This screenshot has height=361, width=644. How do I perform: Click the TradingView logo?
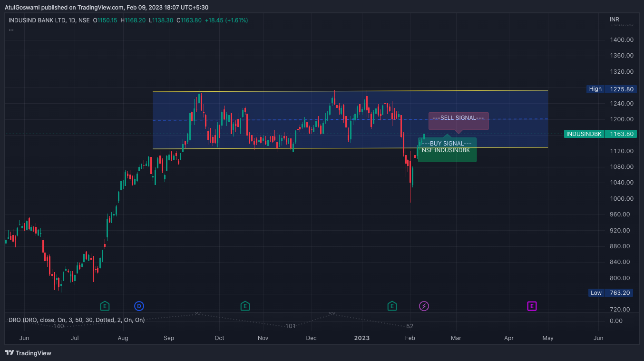(x=28, y=353)
